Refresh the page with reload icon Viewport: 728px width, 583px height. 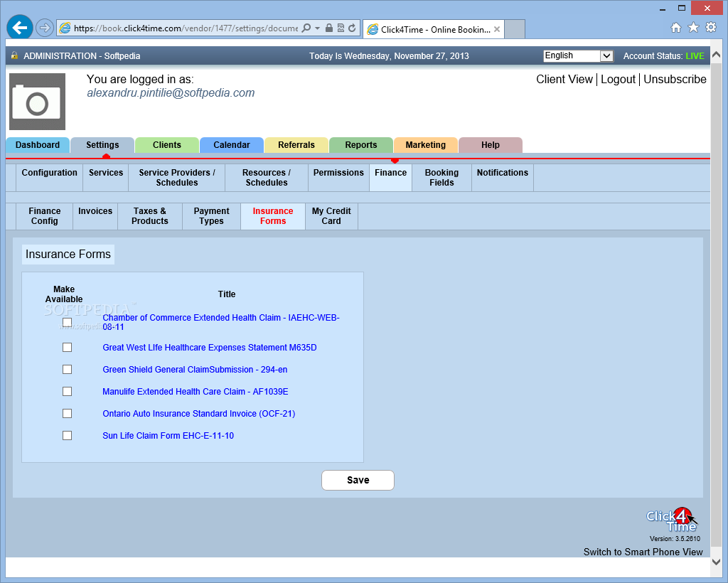[353, 28]
